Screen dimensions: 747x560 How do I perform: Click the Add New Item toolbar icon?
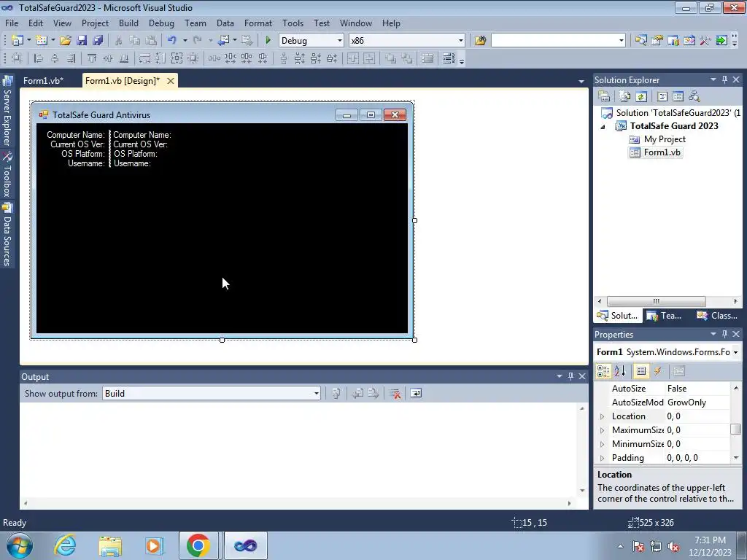pos(42,41)
